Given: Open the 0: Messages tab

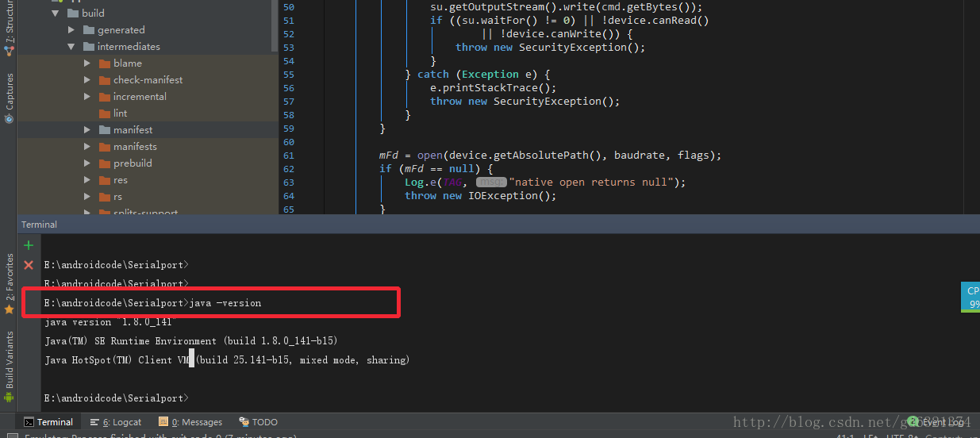Looking at the screenshot, I should click(190, 422).
